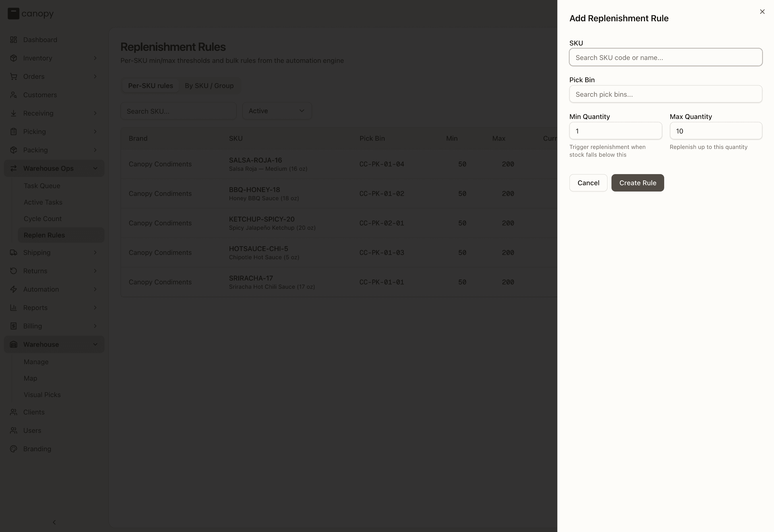Click the SKU search input field
The image size is (774, 532).
coord(665,57)
